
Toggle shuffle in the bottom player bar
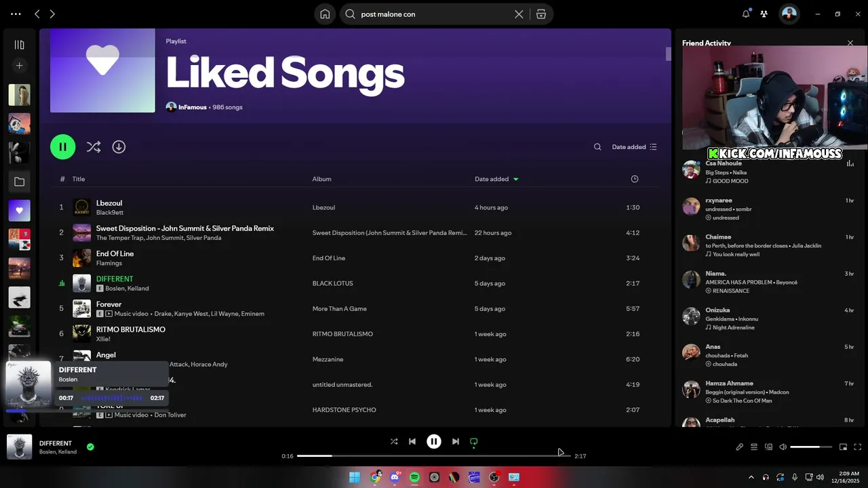click(394, 441)
